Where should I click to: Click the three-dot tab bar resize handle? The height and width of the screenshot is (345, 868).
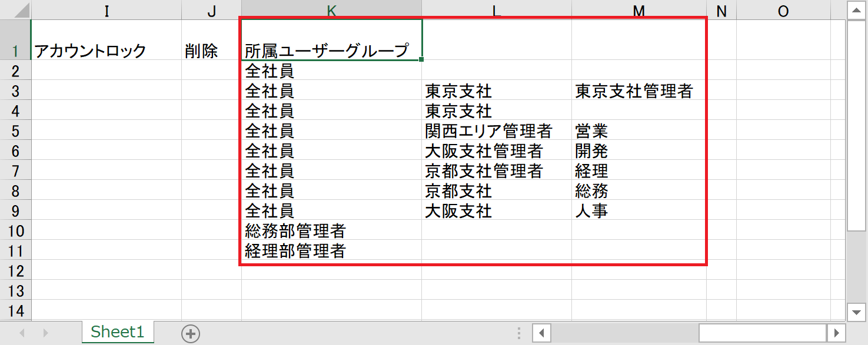coord(518,333)
